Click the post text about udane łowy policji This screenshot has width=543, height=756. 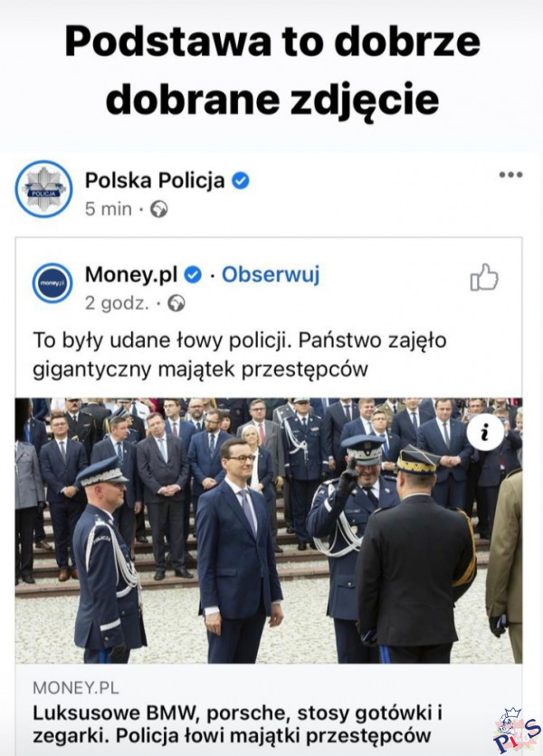coord(240,355)
